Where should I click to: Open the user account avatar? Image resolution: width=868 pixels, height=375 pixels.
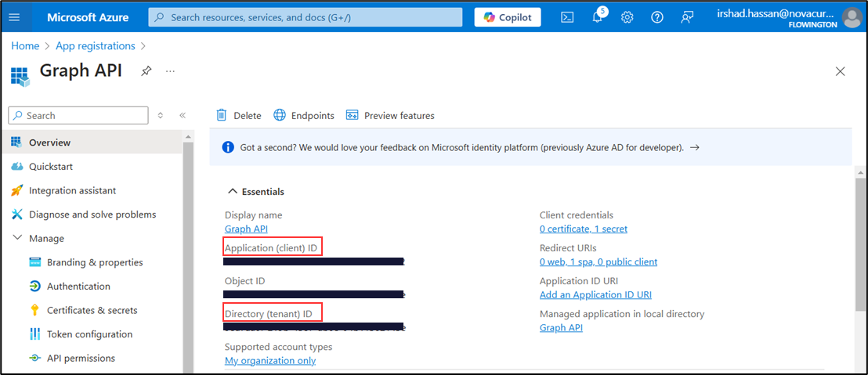[852, 17]
